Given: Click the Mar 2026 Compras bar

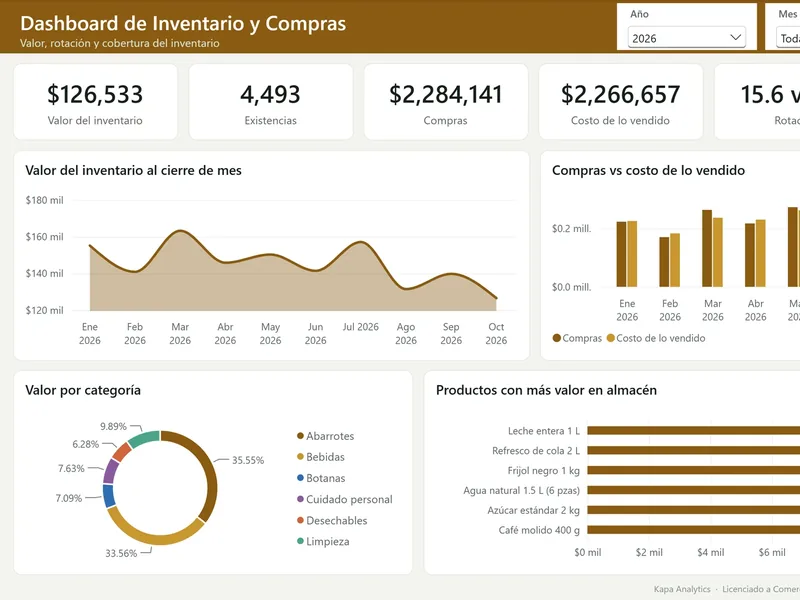Looking at the screenshot, I should [707, 248].
